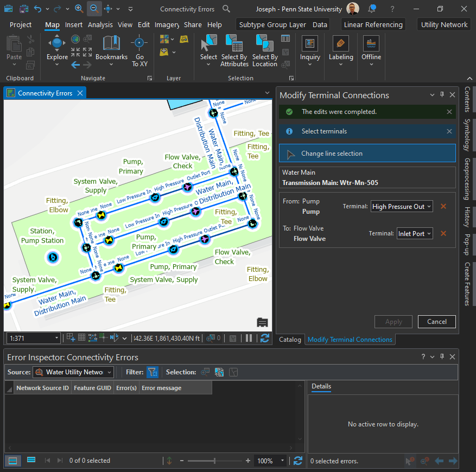Image resolution: width=476 pixels, height=472 pixels.
Task: Pause map drawing
Action: click(x=249, y=338)
